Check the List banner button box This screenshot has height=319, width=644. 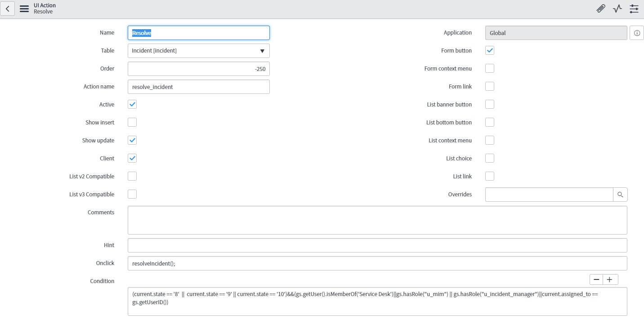pos(490,104)
